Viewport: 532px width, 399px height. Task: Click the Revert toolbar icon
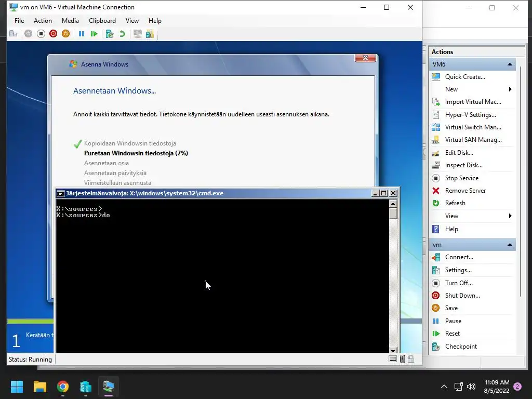(122, 34)
